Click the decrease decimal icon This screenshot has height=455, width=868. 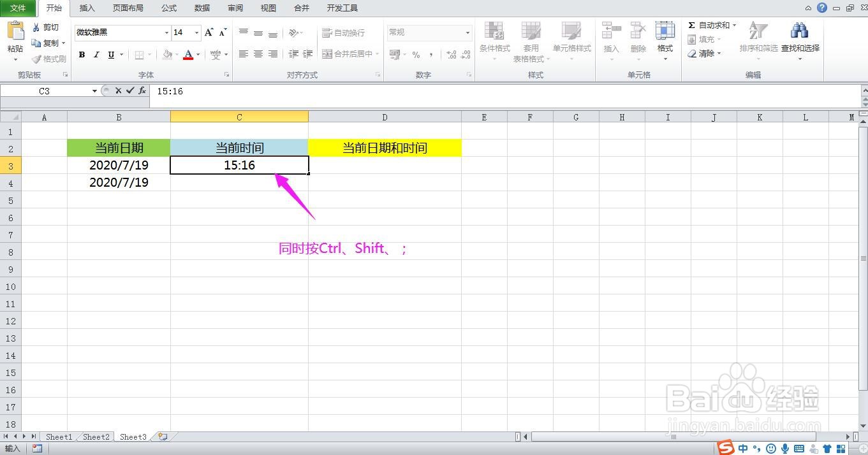[466, 55]
